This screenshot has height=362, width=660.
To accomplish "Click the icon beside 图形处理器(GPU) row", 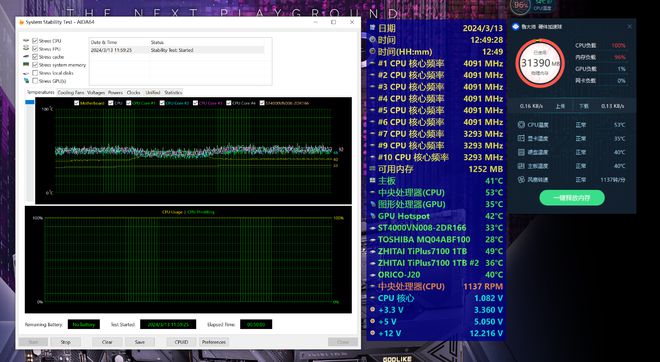I will (x=372, y=204).
